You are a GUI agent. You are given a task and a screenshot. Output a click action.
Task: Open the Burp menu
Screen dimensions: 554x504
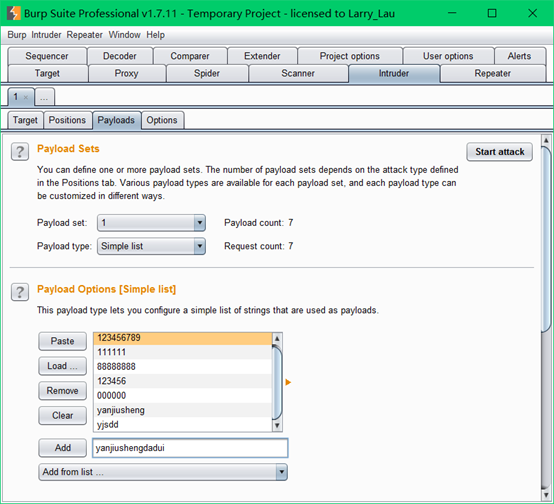tap(17, 35)
